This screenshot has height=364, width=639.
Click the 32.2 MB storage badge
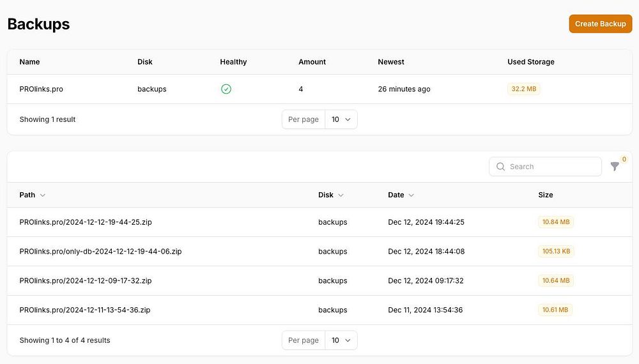click(523, 89)
